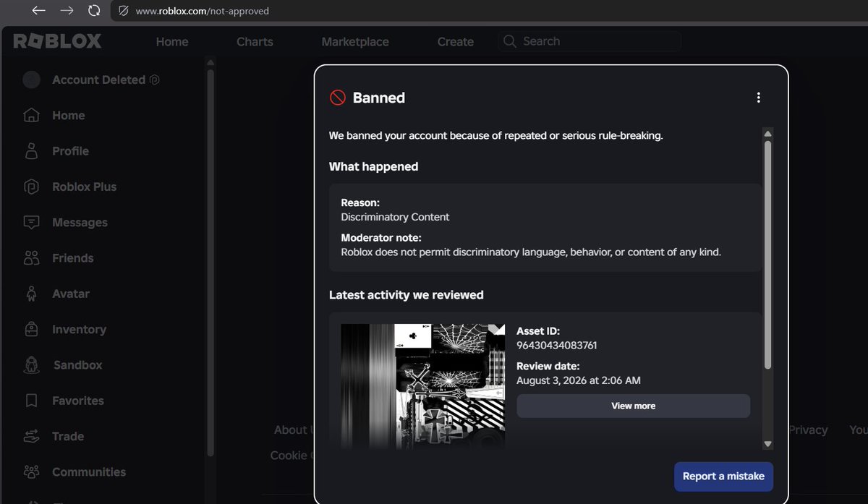This screenshot has height=504, width=868.
Task: Open the Charts tab
Action: pos(255,41)
